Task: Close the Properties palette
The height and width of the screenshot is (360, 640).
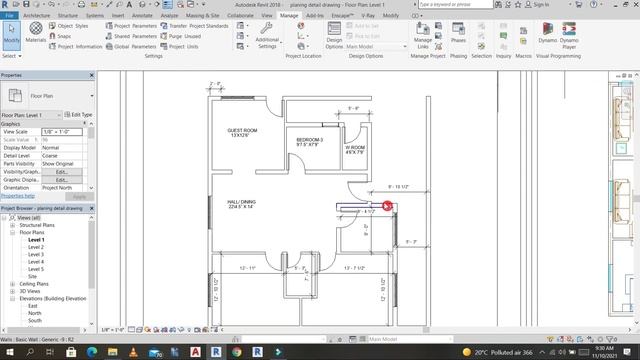Action: [91, 75]
